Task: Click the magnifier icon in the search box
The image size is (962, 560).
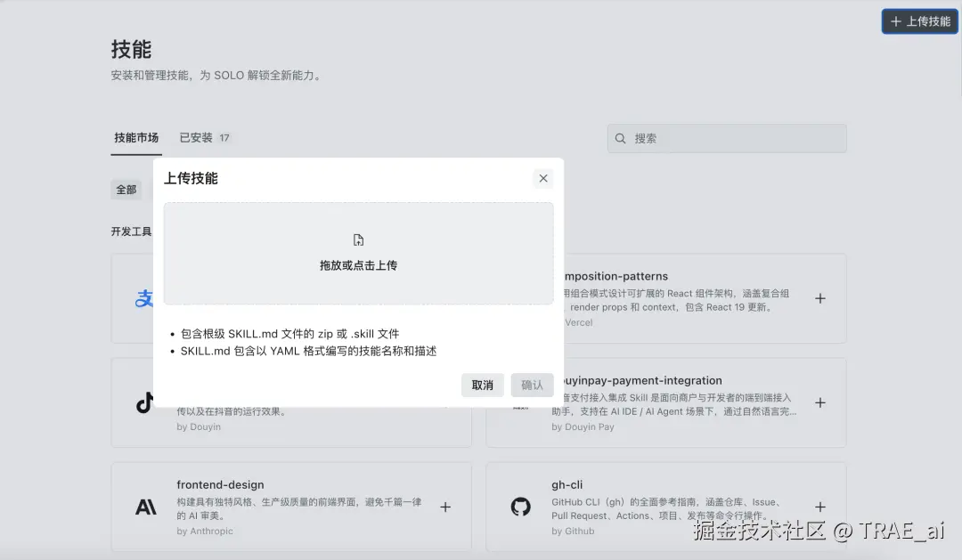Action: (x=620, y=139)
